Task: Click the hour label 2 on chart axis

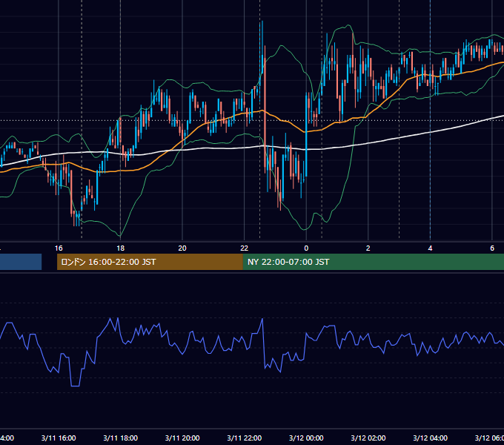Action: point(368,248)
